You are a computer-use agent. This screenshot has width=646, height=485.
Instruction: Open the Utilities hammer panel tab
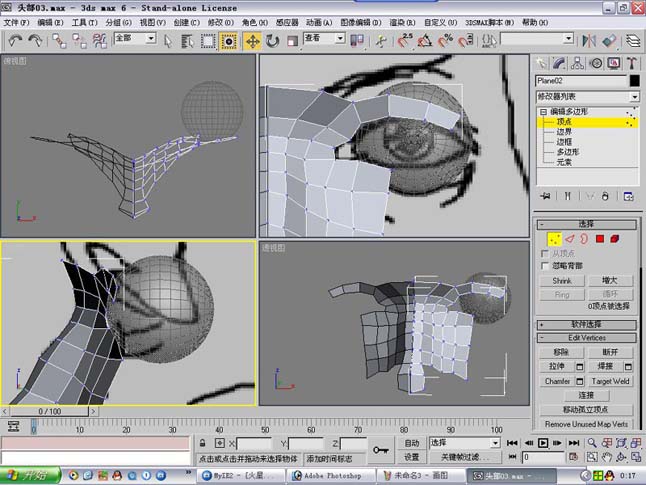[x=632, y=63]
